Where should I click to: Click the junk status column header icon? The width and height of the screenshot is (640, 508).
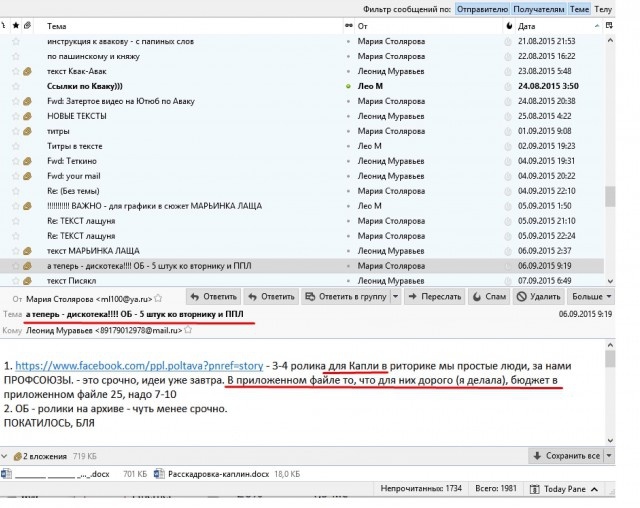click(x=508, y=25)
